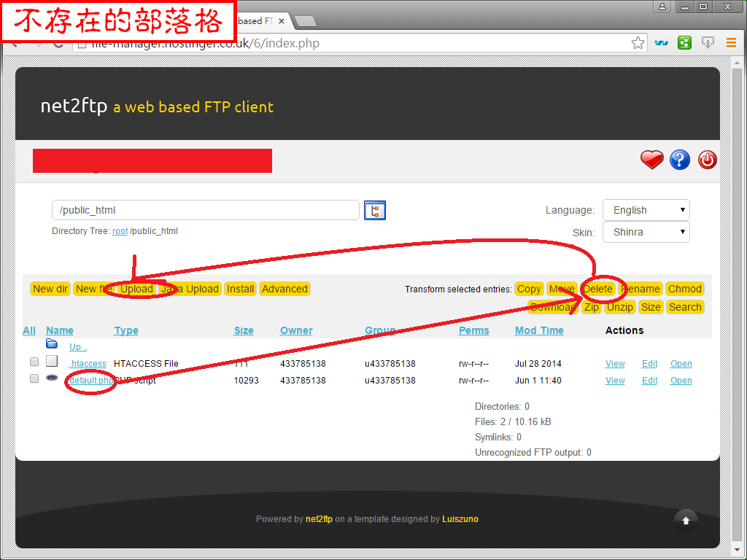Click the download extension icon

708,43
